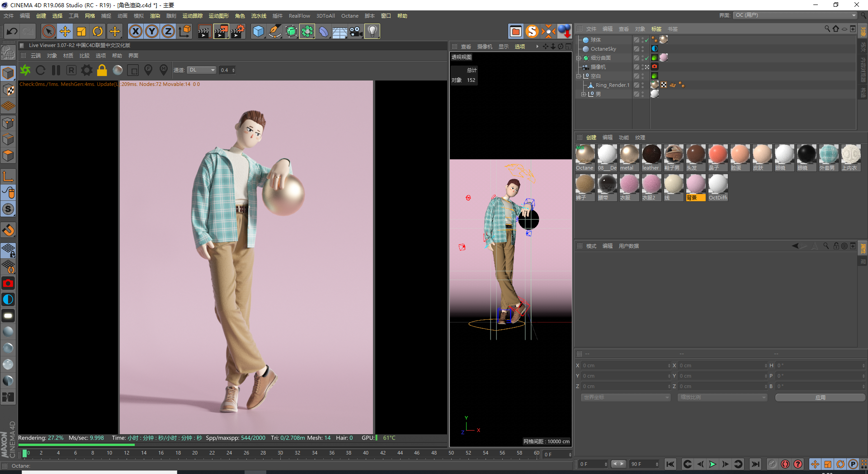Click the 应用 apply button

820,398
